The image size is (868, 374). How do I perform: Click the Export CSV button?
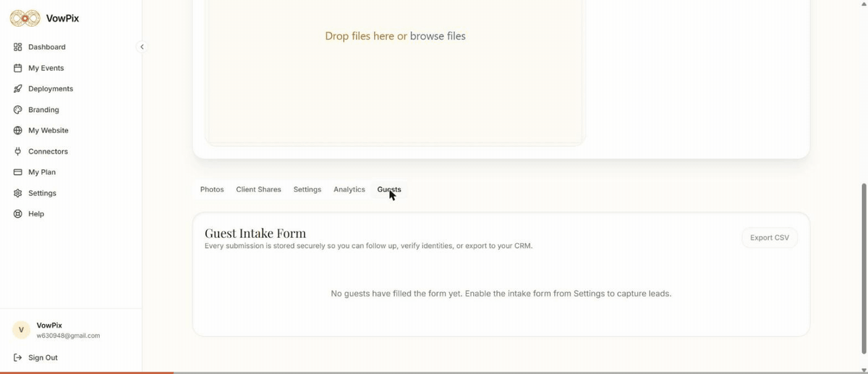point(770,237)
